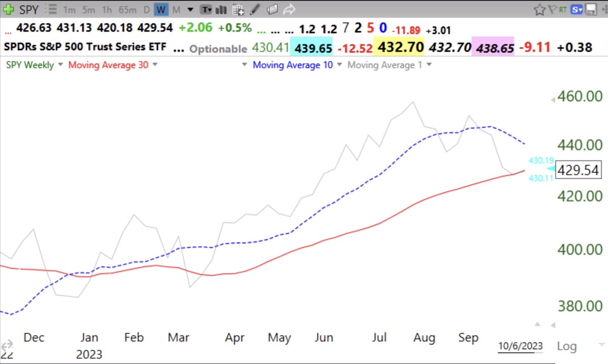This screenshot has height=364, width=608.
Task: Click the green plus add icon
Action: click(x=8, y=9)
